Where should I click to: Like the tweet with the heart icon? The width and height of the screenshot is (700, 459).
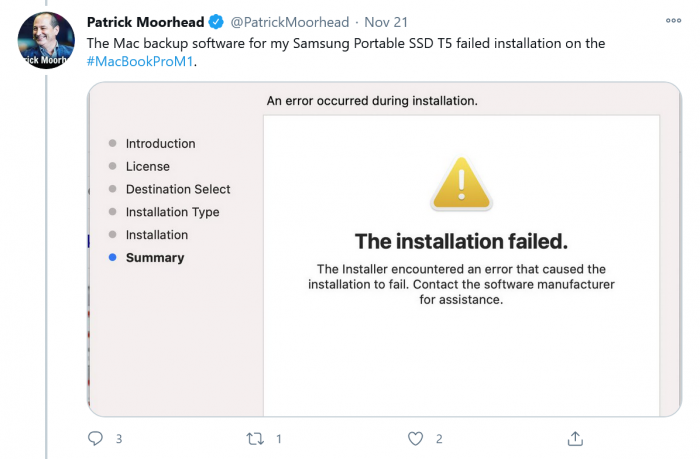(416, 438)
